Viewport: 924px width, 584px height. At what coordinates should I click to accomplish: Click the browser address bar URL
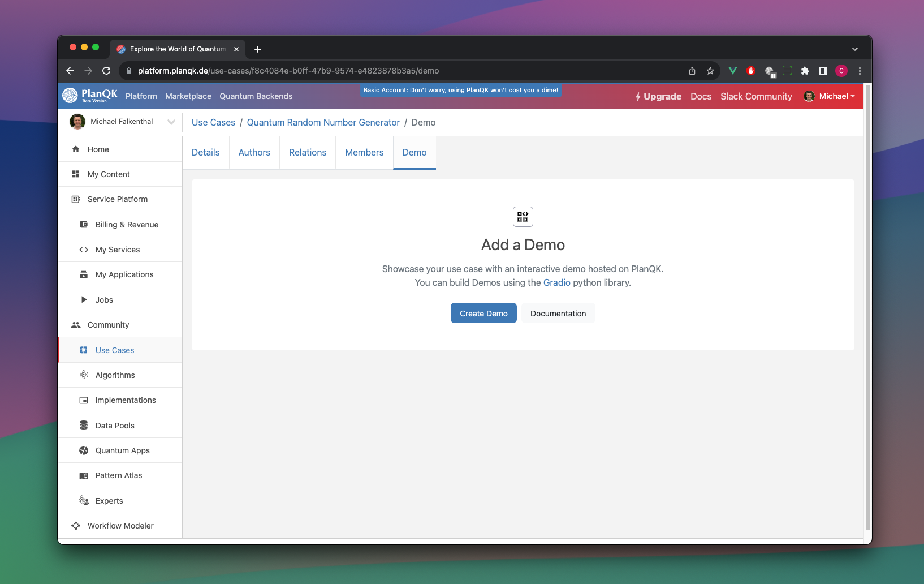coord(288,71)
